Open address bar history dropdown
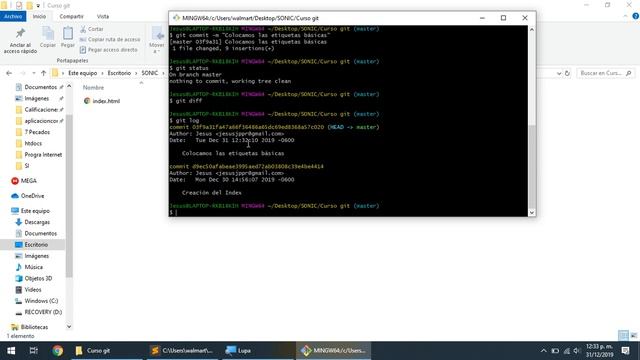This screenshot has width=640, height=360. [559, 73]
